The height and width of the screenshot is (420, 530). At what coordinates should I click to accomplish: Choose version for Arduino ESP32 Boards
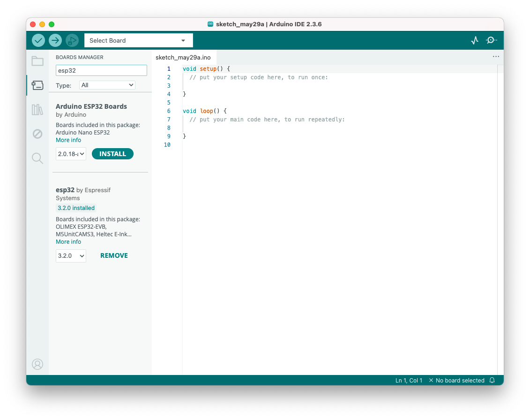pyautogui.click(x=71, y=154)
